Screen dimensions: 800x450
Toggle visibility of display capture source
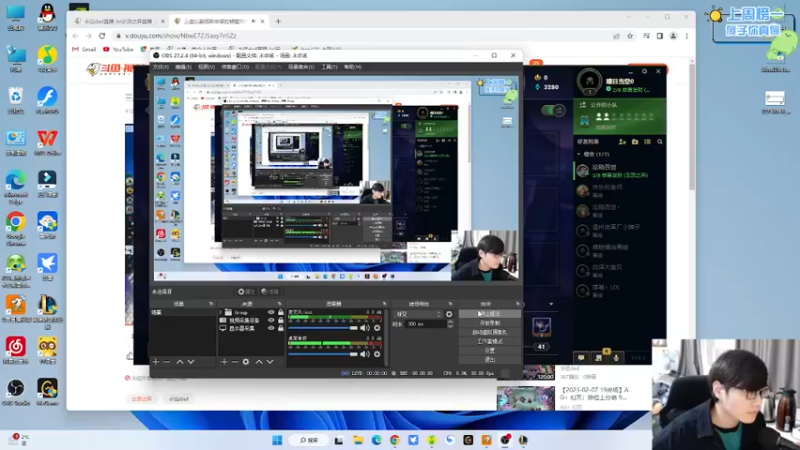pos(271,329)
